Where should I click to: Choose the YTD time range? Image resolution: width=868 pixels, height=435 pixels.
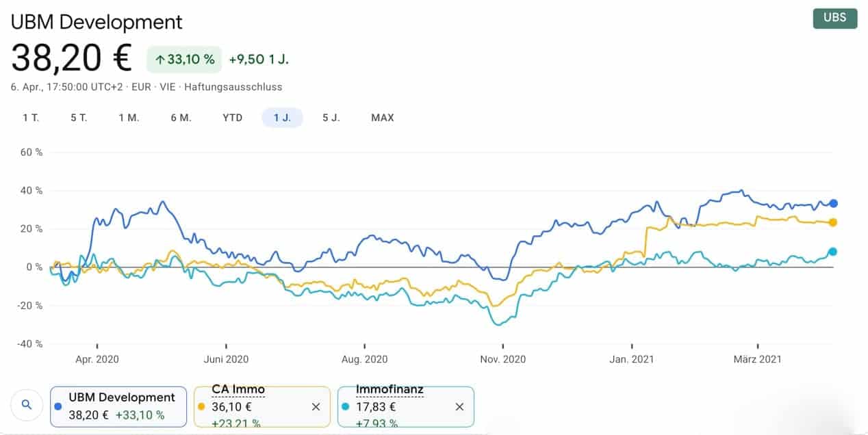click(x=233, y=118)
